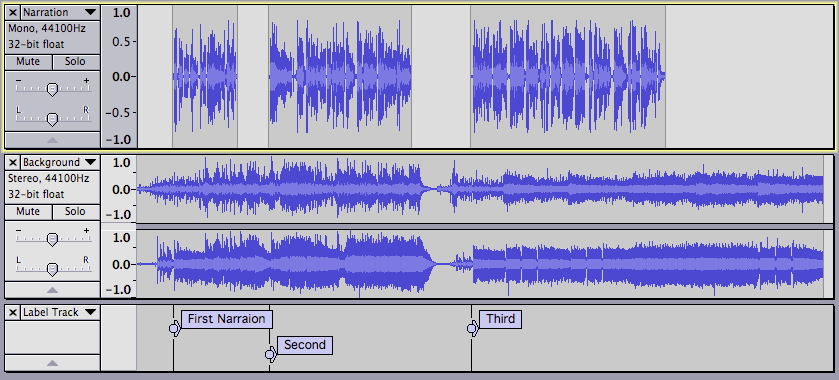Viewport: 839px width, 380px height.
Task: Click the second Narration audio clip
Action: pos(340,77)
